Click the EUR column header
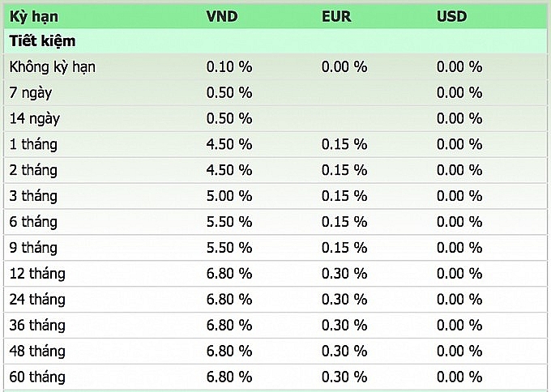 pyautogui.click(x=336, y=16)
